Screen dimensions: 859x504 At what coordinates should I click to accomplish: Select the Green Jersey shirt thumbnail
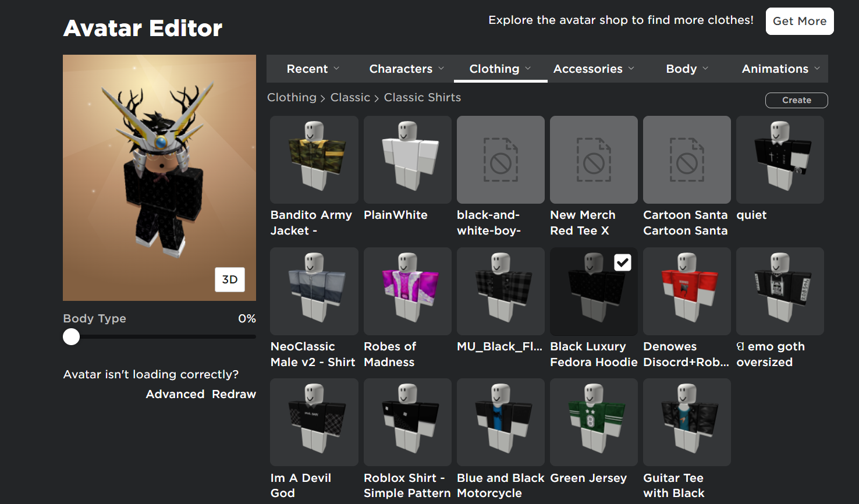click(x=594, y=422)
